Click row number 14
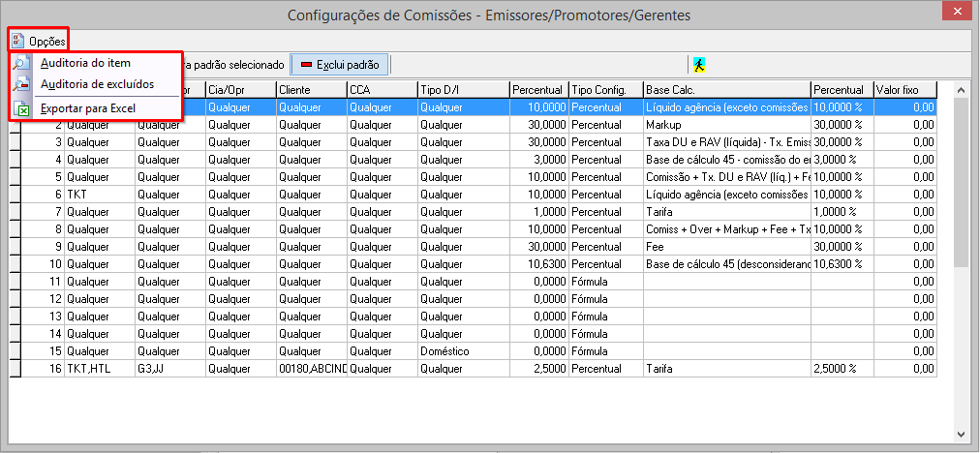 coord(56,334)
